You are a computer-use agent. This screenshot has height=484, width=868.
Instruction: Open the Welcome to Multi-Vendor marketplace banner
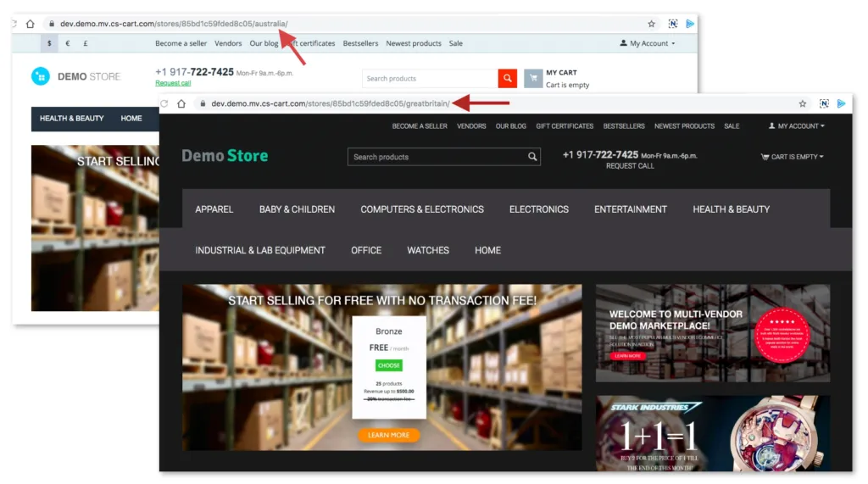coord(713,333)
